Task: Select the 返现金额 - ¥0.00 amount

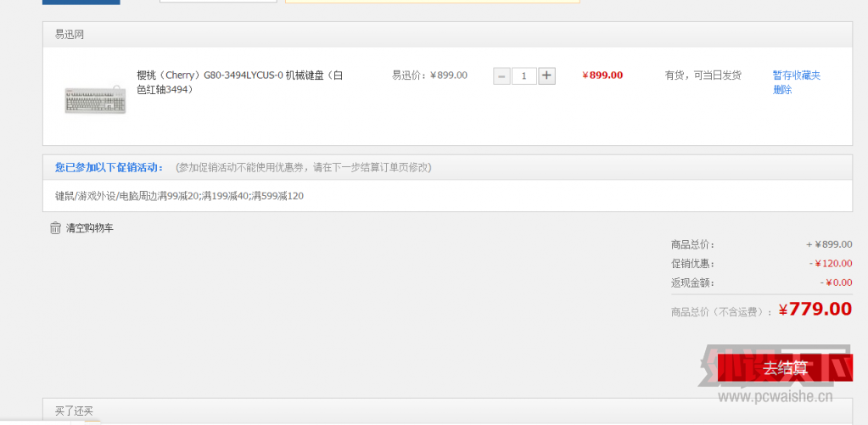Action: coord(836,282)
